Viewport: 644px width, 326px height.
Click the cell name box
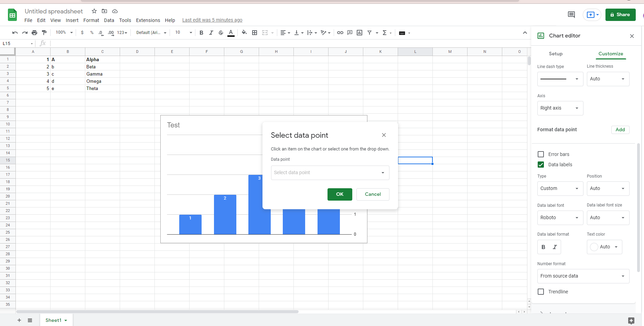[17, 44]
